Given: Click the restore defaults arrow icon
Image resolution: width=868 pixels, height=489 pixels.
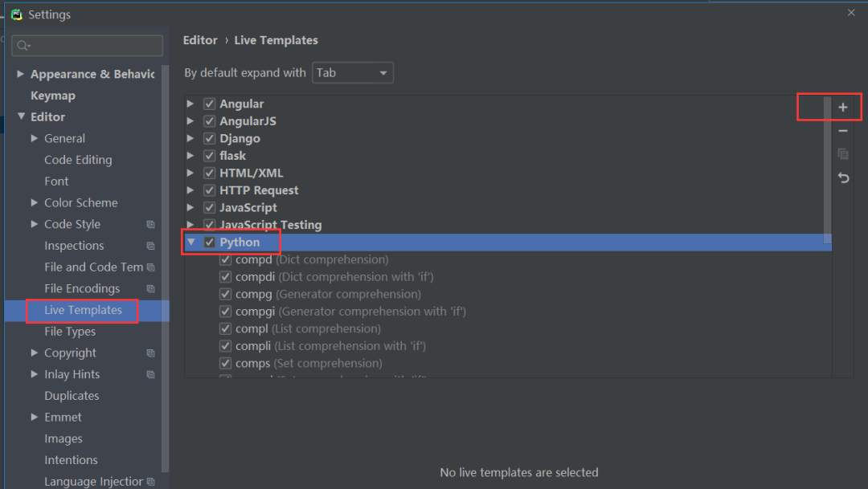Looking at the screenshot, I should click(x=842, y=177).
